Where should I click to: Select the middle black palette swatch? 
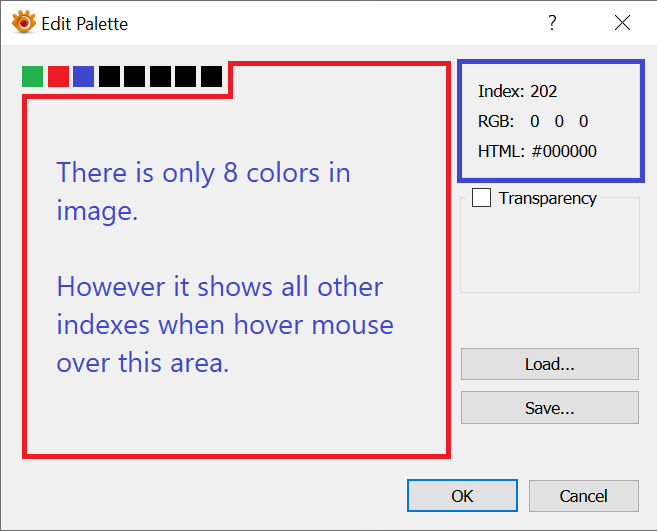click(160, 76)
